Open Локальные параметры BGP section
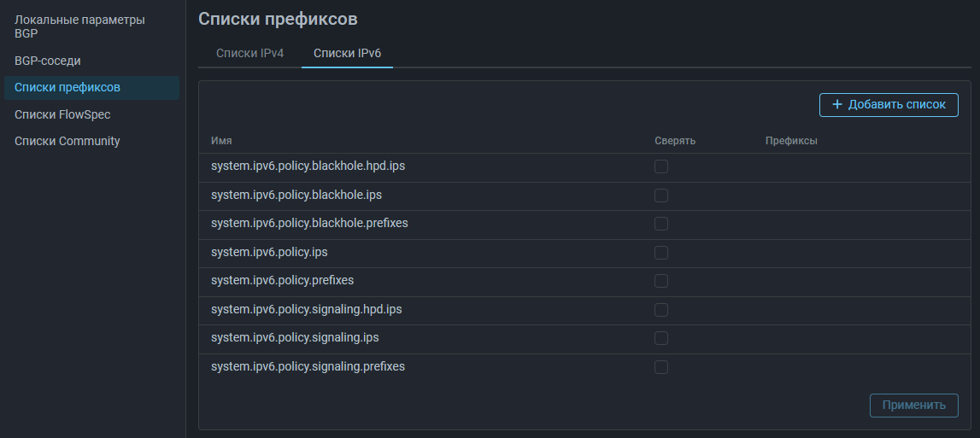Image resolution: width=980 pixels, height=438 pixels. tap(79, 26)
